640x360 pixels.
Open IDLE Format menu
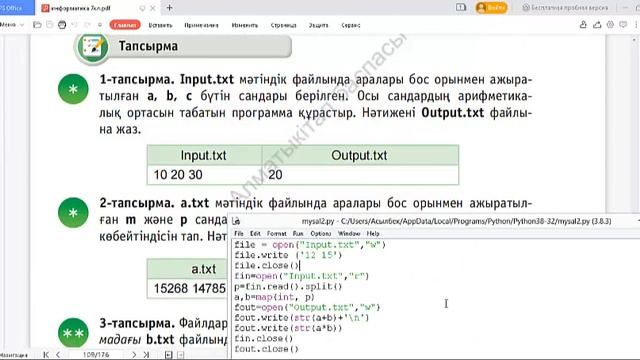coord(276,233)
